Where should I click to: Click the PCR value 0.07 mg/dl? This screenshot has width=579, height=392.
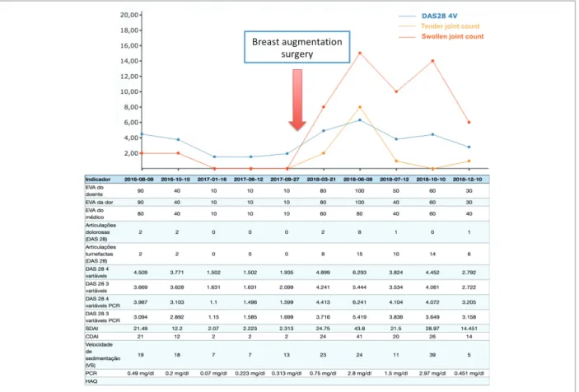pos(213,374)
